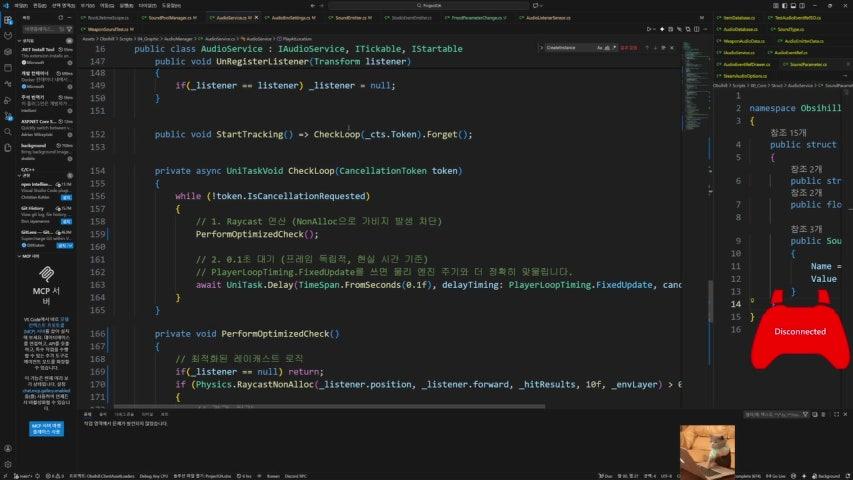Viewport: 853px width, 480px height.
Task: Toggle Match Case in find widget
Action: 600,47
